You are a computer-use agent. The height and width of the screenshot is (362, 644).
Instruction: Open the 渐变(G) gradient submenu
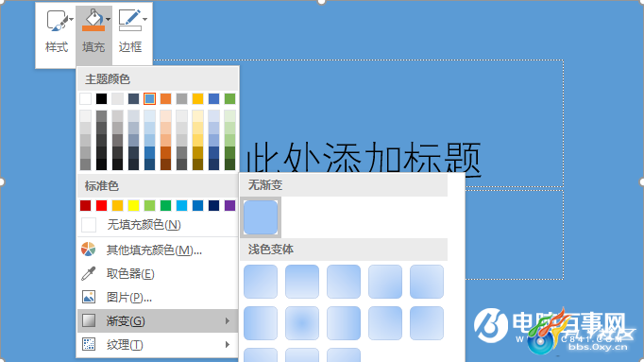(158, 320)
